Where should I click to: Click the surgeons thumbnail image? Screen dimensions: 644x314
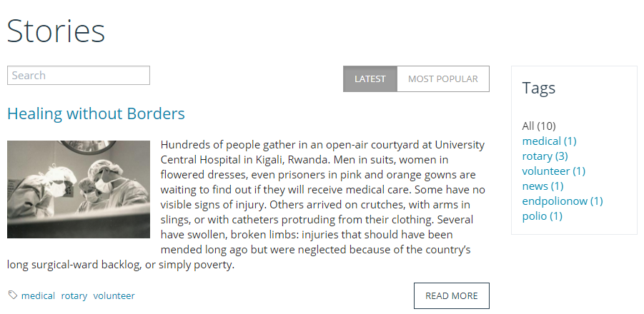pyautogui.click(x=79, y=189)
